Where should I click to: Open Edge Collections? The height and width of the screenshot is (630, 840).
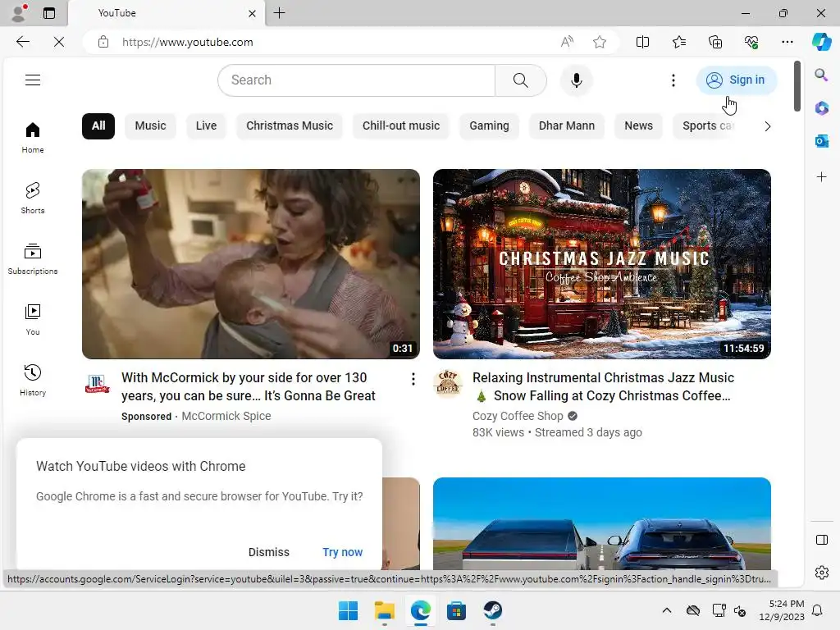pyautogui.click(x=715, y=42)
